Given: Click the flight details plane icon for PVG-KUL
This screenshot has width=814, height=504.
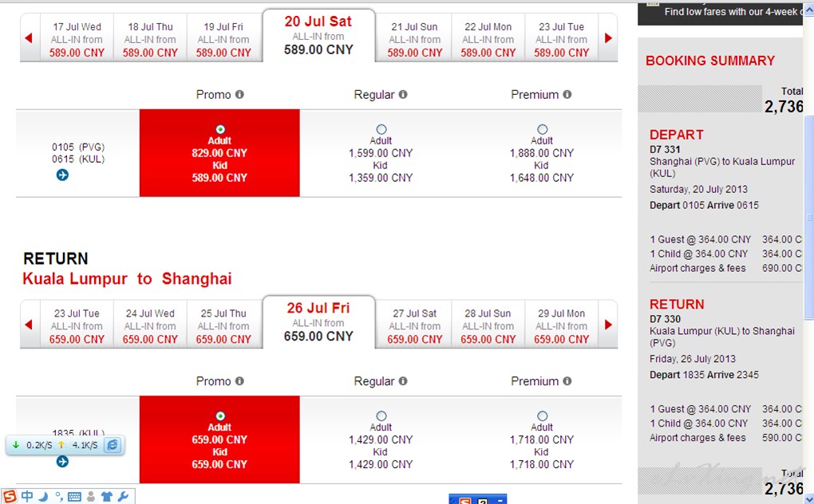Looking at the screenshot, I should (62, 175).
